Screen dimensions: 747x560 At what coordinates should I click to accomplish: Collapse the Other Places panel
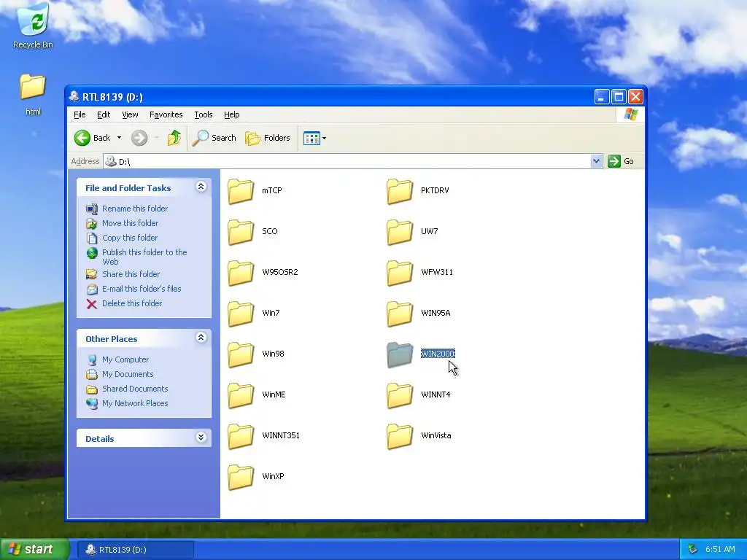(201, 338)
